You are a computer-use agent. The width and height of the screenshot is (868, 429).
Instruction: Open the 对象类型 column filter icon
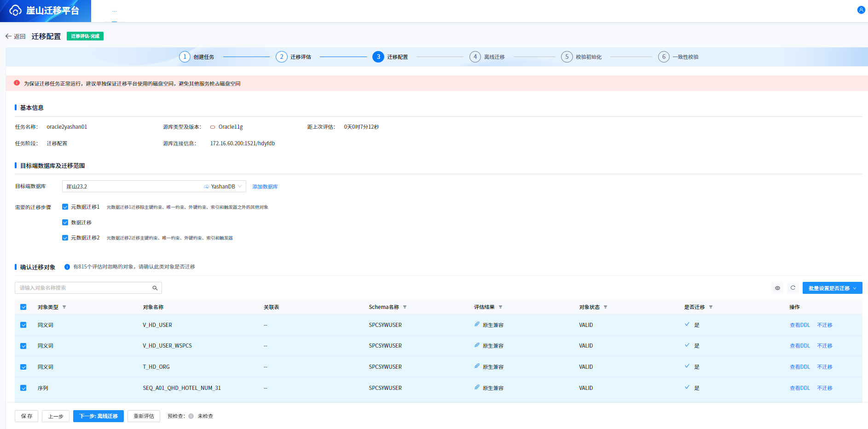click(64, 307)
